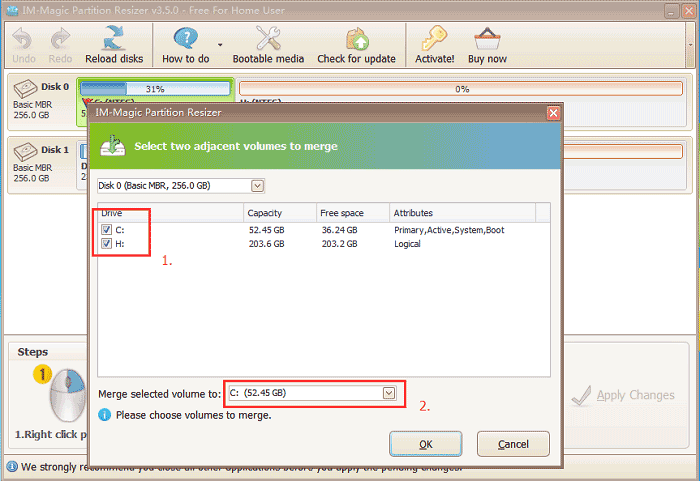Click Check for update icon
Image resolution: width=700 pixels, height=481 pixels.
coord(357,39)
